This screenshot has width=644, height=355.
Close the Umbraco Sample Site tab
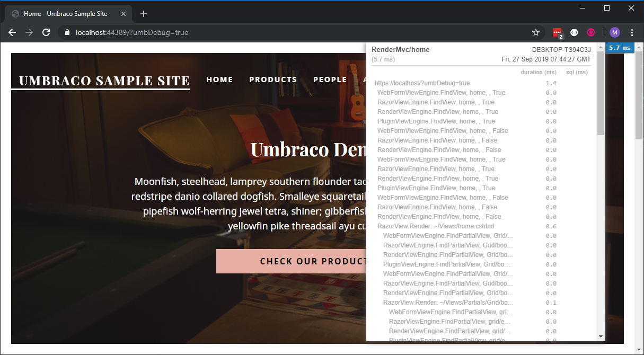pyautogui.click(x=125, y=14)
